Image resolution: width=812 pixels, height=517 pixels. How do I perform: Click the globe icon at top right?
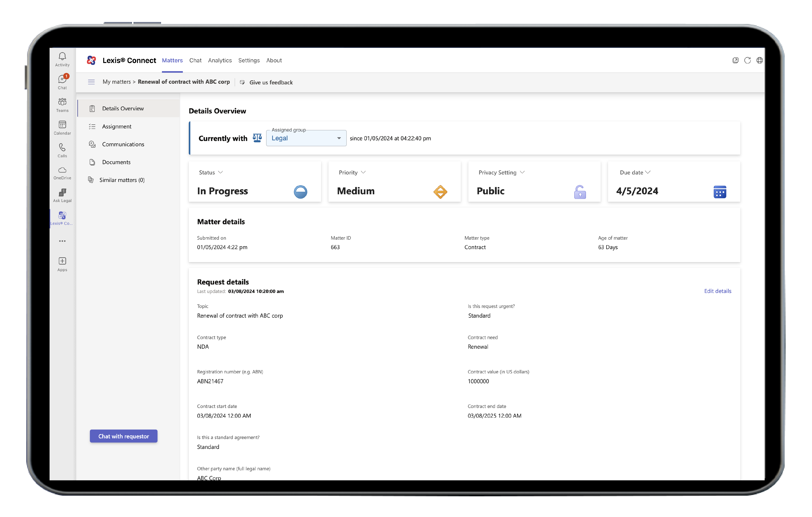tap(759, 60)
